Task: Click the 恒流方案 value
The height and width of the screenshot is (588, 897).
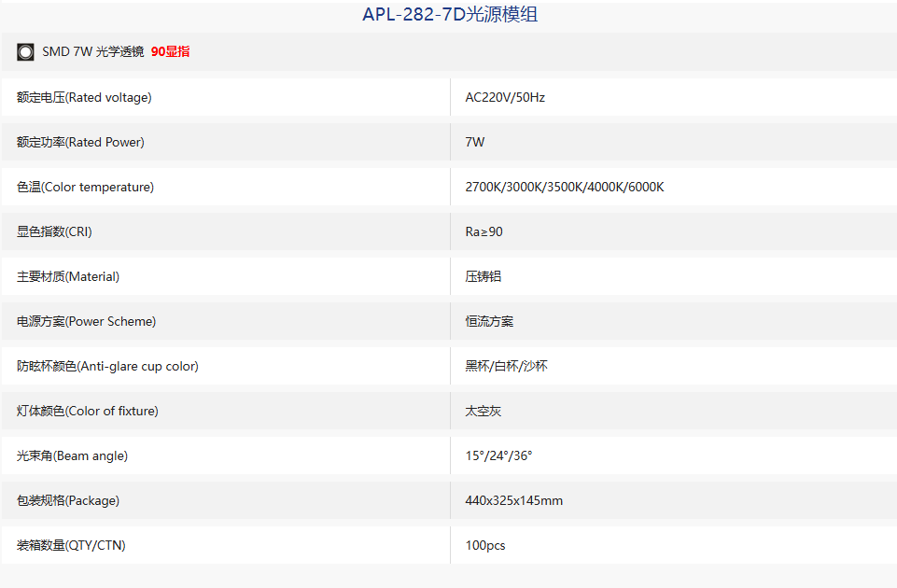Action: 489,321
